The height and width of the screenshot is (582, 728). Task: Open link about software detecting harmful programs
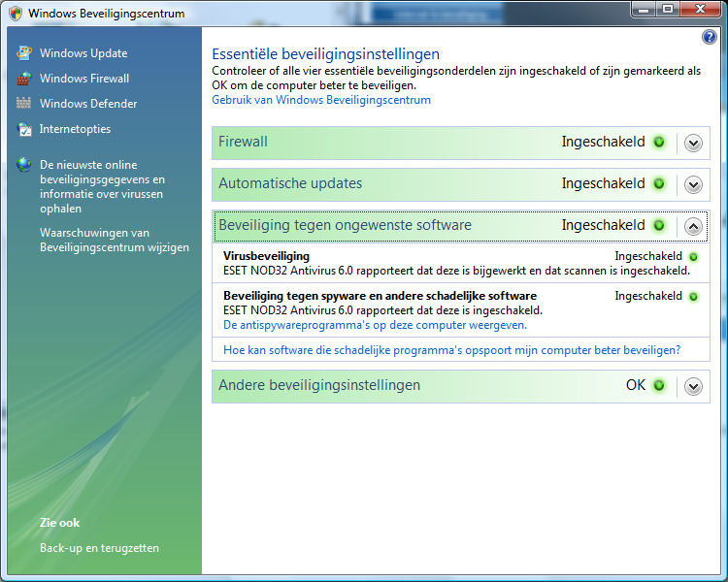click(451, 350)
